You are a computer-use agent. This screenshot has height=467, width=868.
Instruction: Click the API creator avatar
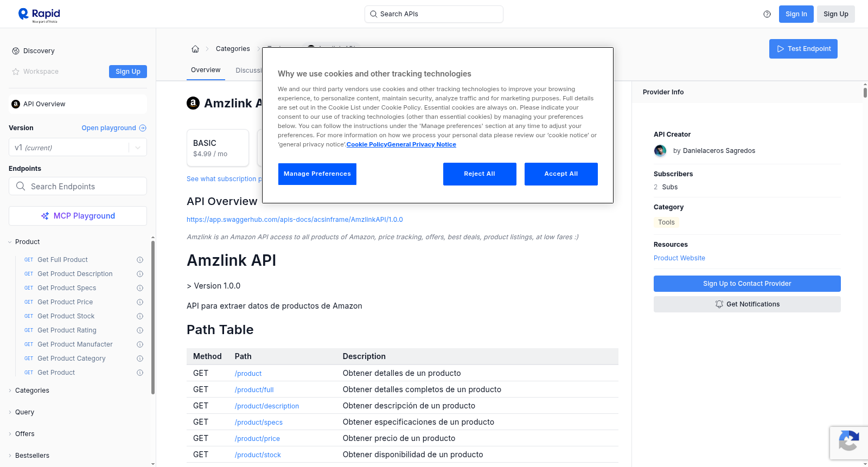point(660,151)
